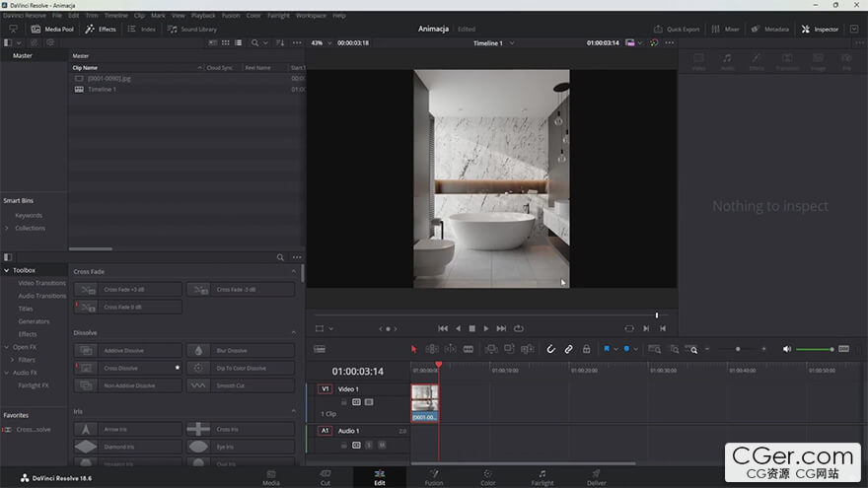Mute the Audio 1 track

[x=382, y=445]
